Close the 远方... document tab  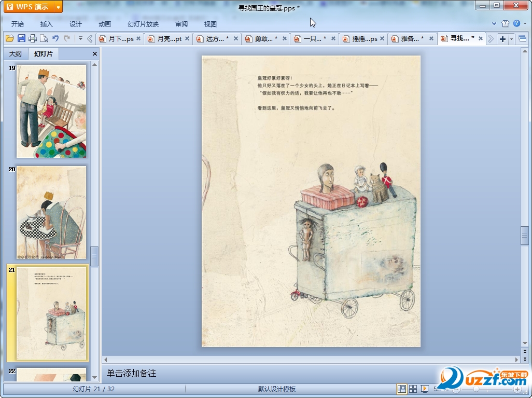pos(236,39)
